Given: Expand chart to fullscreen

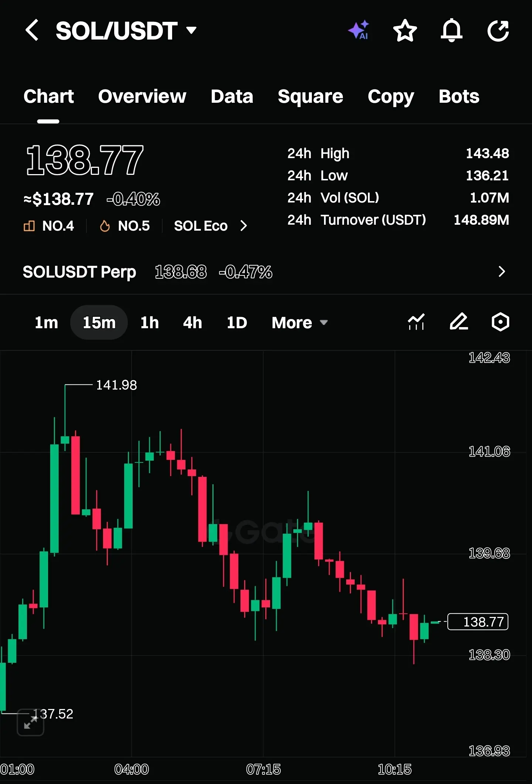Looking at the screenshot, I should (x=31, y=723).
